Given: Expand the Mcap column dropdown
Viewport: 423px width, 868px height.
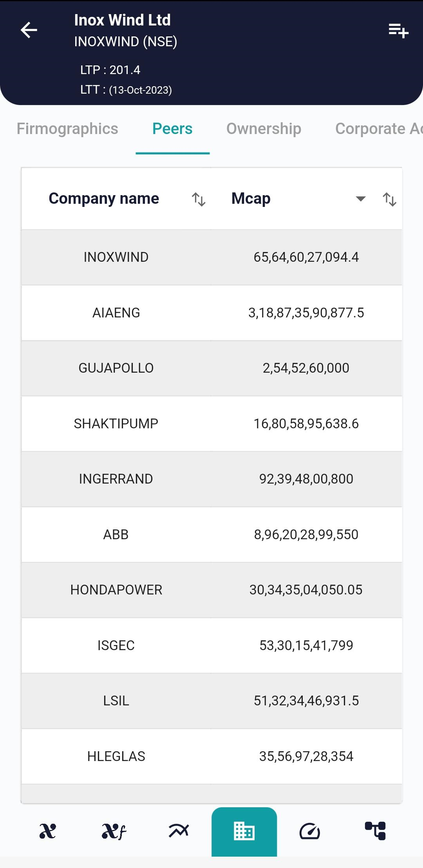Looking at the screenshot, I should [360, 199].
